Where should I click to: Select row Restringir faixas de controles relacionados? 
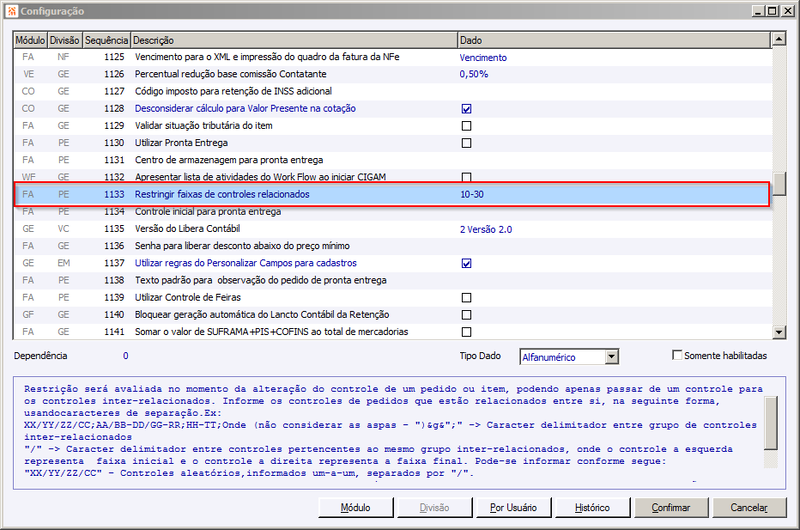pos(392,194)
